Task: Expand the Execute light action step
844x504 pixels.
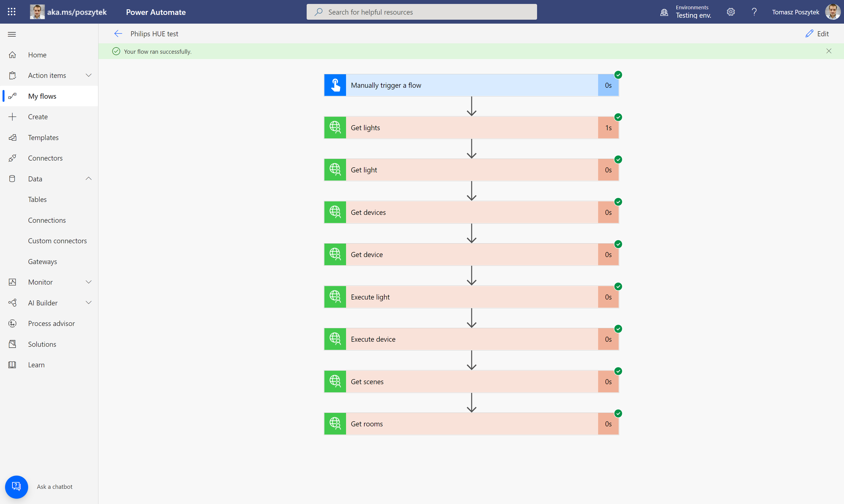Action: click(472, 297)
